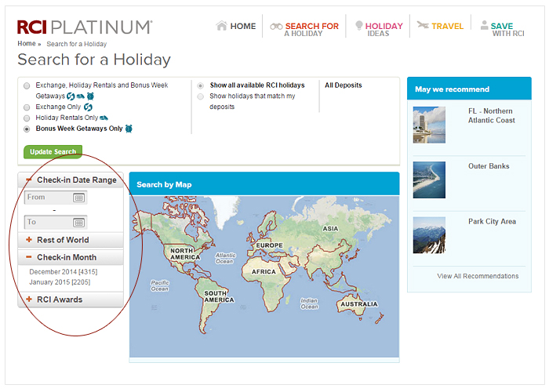Click the airplane icon beside TRAVEL

tap(423, 26)
